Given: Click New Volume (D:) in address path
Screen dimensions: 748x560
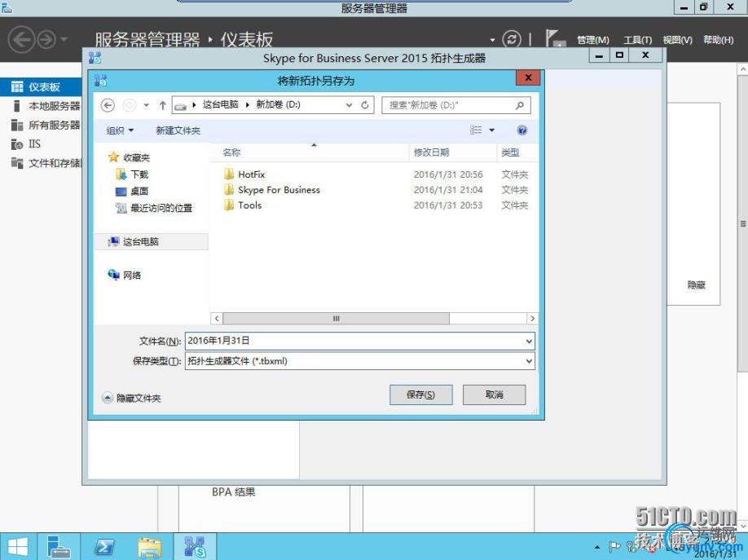Looking at the screenshot, I should click(x=278, y=104).
